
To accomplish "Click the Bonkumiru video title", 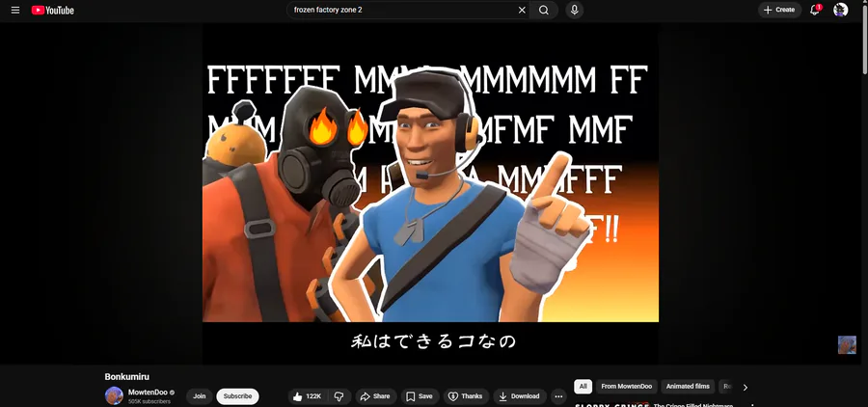I will (x=126, y=376).
